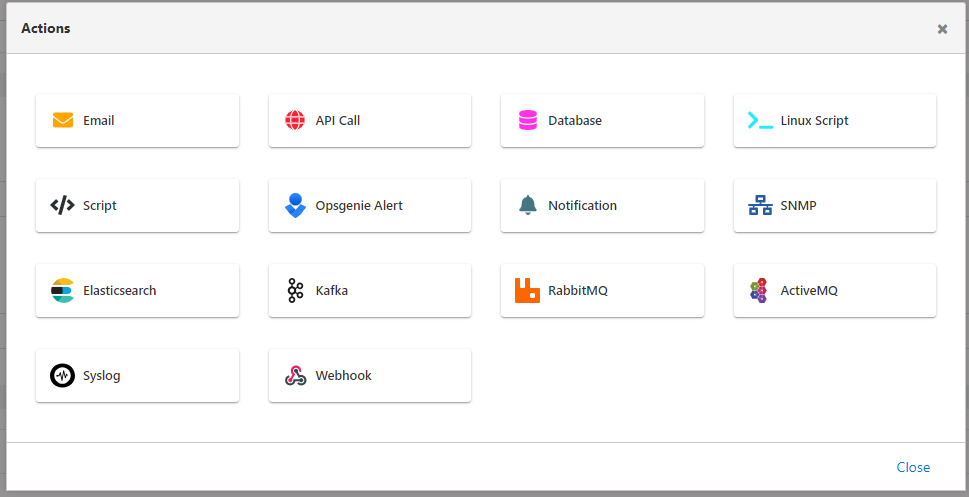The width and height of the screenshot is (969, 497).
Task: Click the API Call globe icon
Action: click(x=295, y=121)
